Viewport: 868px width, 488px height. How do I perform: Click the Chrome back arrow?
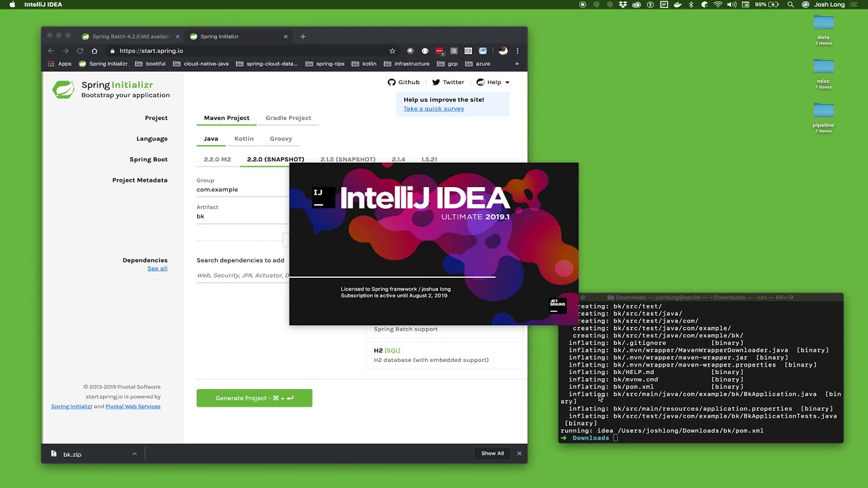[x=51, y=51]
